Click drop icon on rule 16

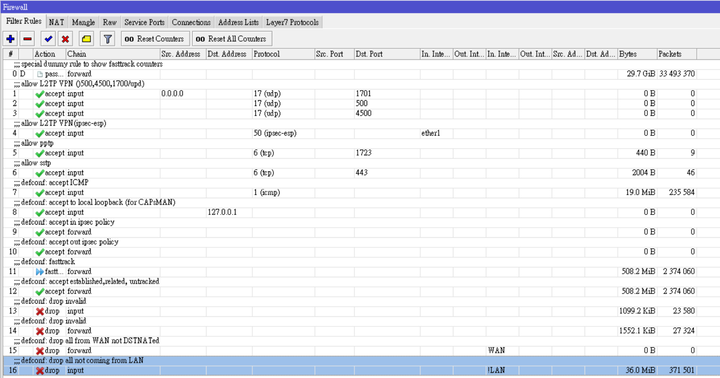coord(40,370)
